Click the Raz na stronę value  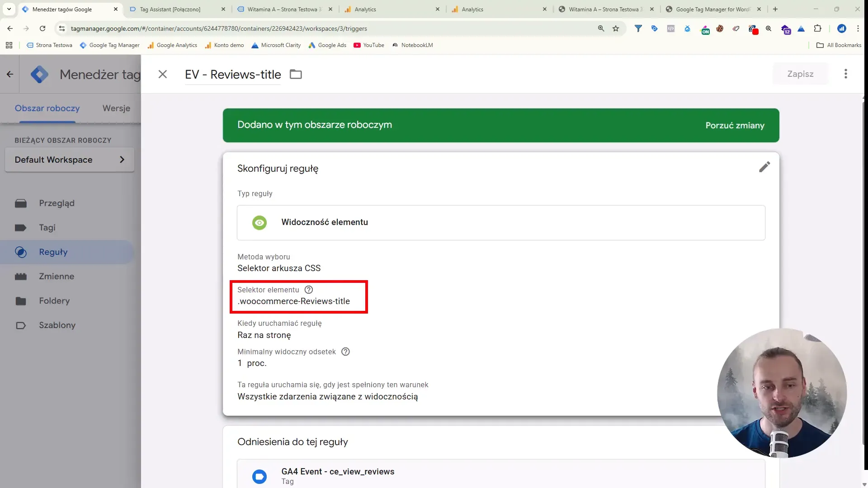coord(264,335)
